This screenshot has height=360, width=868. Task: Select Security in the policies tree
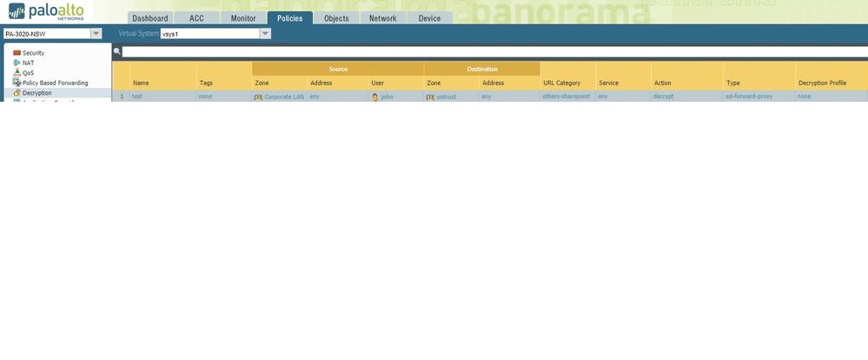tap(33, 53)
